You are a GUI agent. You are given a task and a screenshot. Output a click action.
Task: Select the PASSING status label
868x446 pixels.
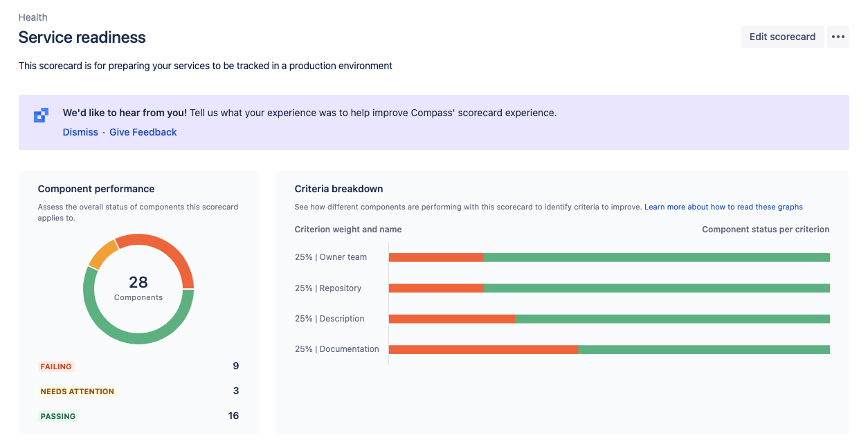pos(58,416)
